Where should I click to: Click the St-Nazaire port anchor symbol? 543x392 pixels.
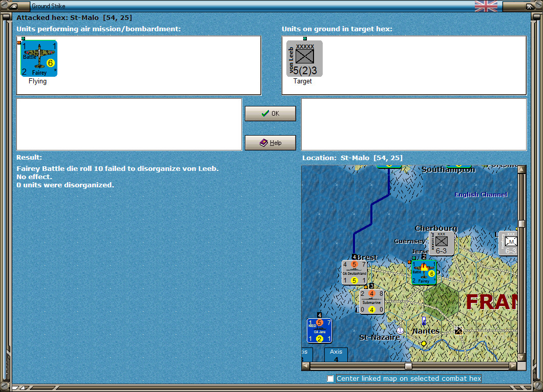click(400, 331)
